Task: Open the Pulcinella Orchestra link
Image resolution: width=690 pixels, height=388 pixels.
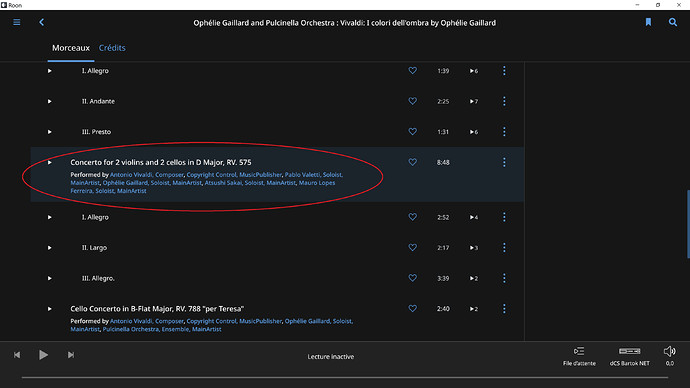Action: coord(131,329)
